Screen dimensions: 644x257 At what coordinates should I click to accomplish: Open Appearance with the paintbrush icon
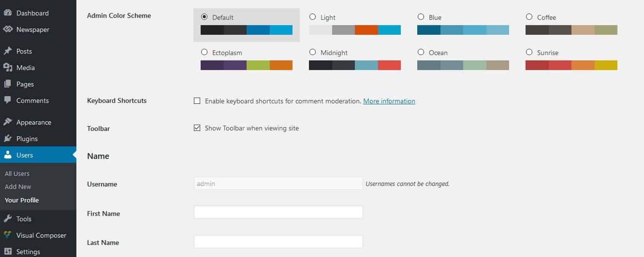pyautogui.click(x=8, y=122)
